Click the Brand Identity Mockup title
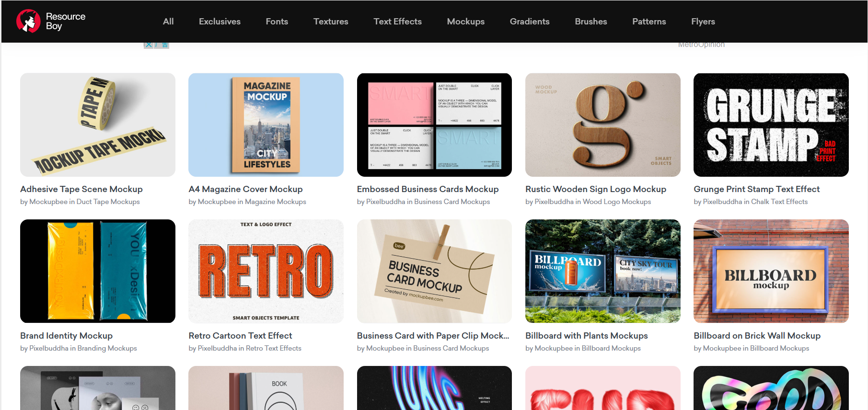Screen dimensions: 868x410 pos(67,336)
